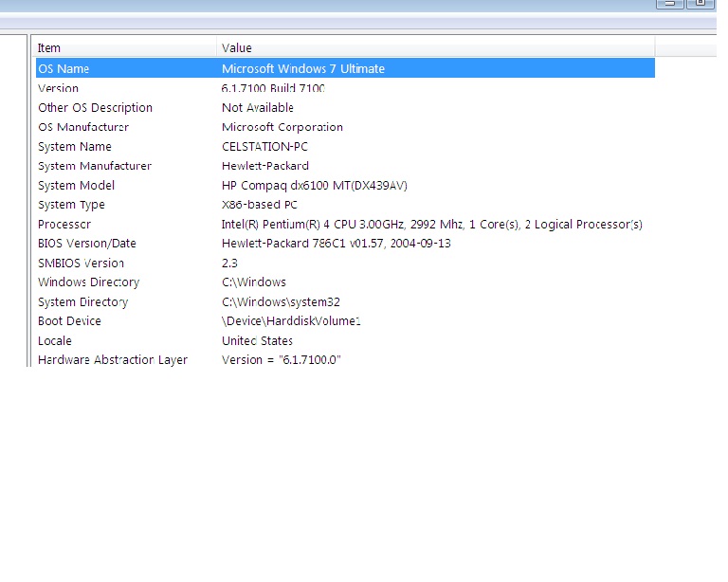Viewport: 728px width, 582px height.
Task: Click the Not Available value
Action: (258, 108)
